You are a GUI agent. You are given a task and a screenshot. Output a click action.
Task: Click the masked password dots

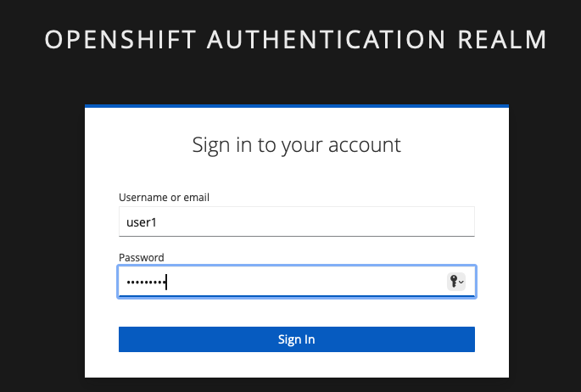[146, 283]
